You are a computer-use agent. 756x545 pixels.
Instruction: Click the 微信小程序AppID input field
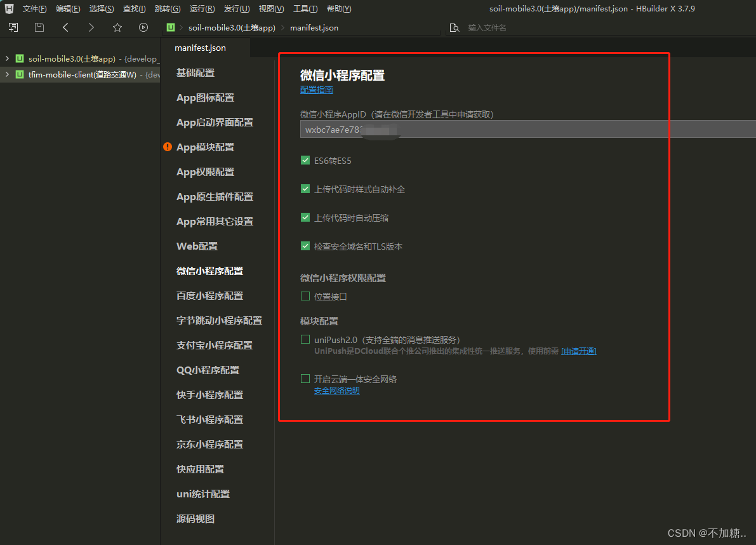[527, 130]
